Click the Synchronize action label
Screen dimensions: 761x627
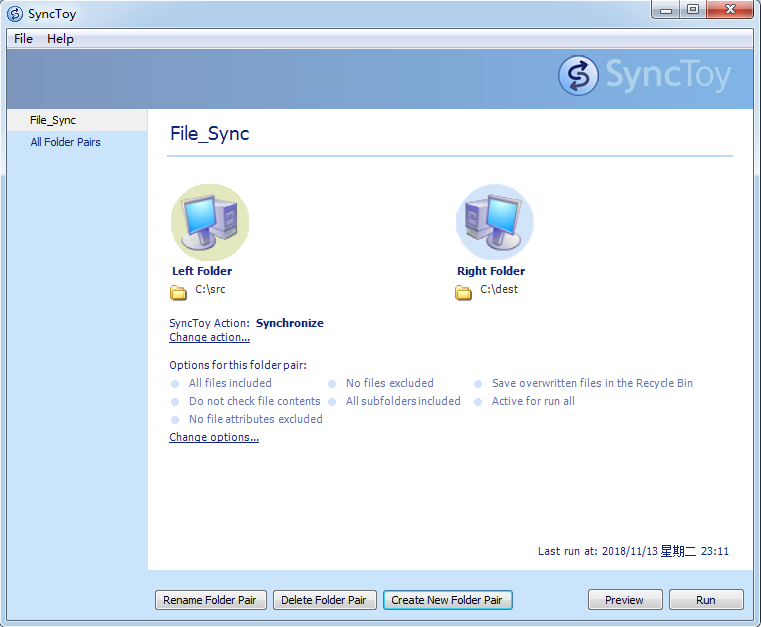tap(290, 323)
